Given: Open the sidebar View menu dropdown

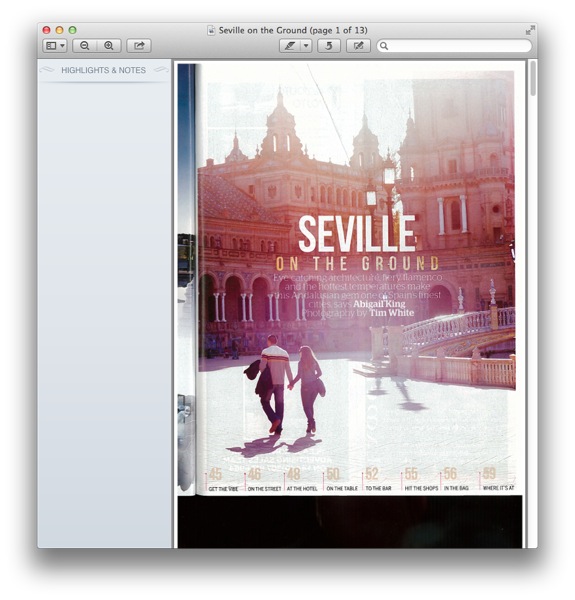Looking at the screenshot, I should 55,46.
